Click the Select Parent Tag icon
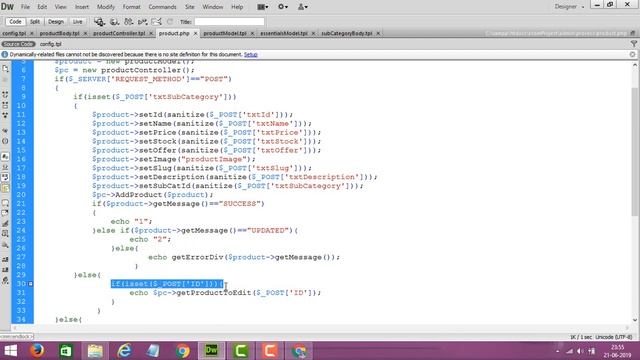This screenshot has width=640, height=360. (x=5, y=131)
